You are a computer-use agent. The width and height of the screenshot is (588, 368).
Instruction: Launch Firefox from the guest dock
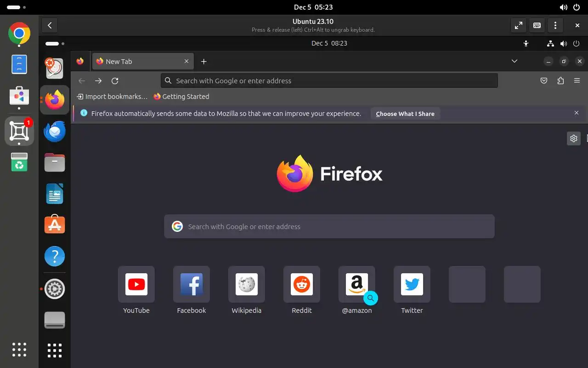tap(55, 100)
